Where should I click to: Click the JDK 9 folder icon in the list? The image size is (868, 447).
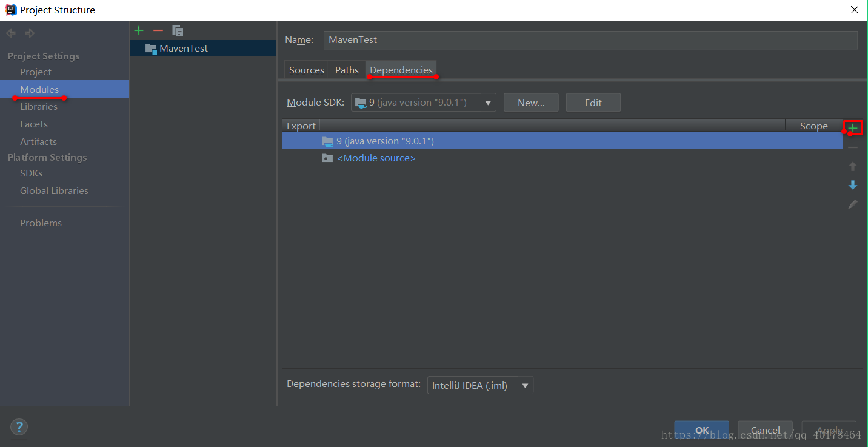point(327,141)
